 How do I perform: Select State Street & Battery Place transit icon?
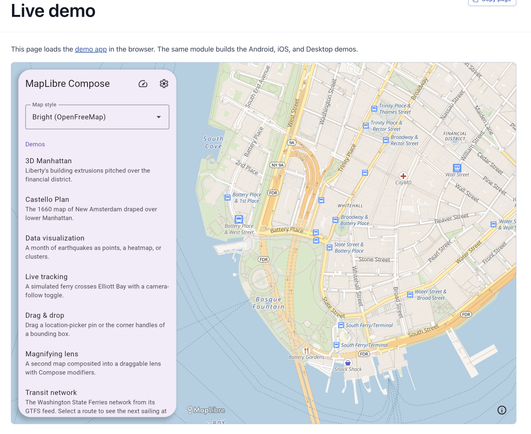click(329, 247)
